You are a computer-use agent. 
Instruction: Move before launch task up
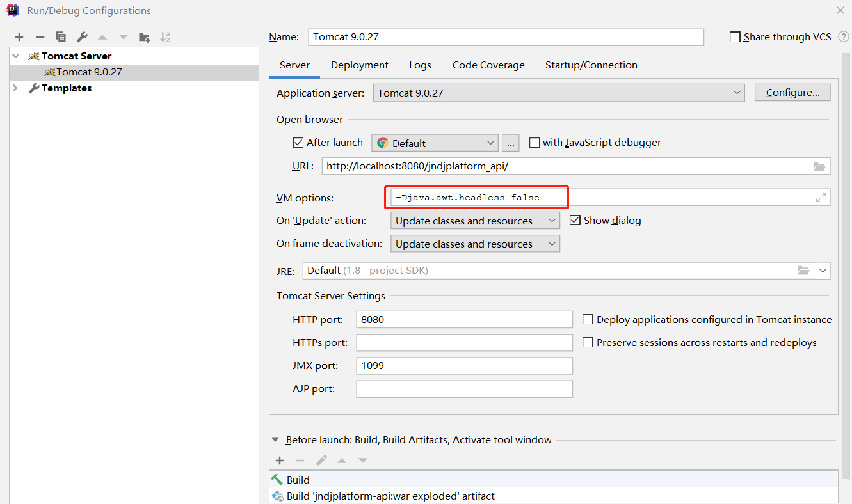[x=342, y=461]
